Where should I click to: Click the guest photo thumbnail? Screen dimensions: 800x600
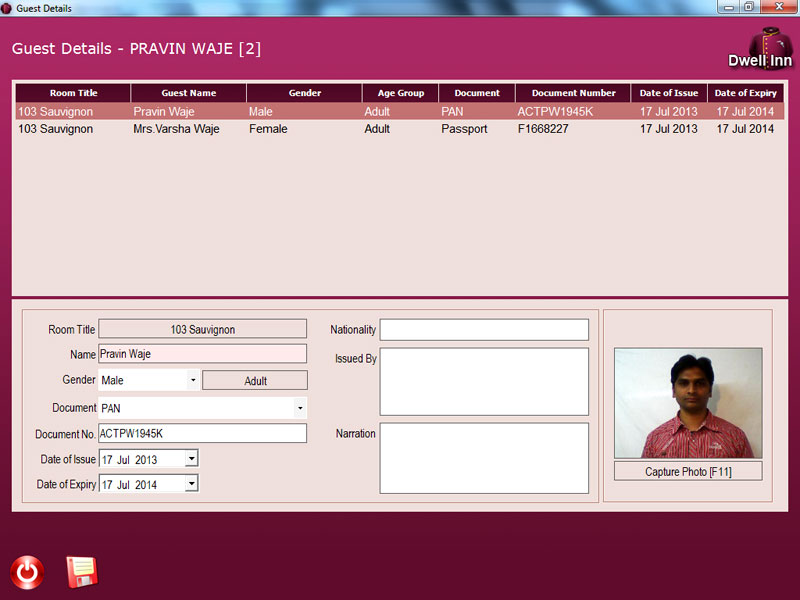[688, 403]
